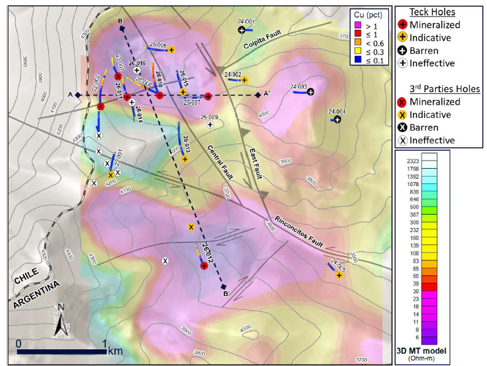487x366 pixels.
Task: Select barren hole marker 24-001
Action: (242, 30)
